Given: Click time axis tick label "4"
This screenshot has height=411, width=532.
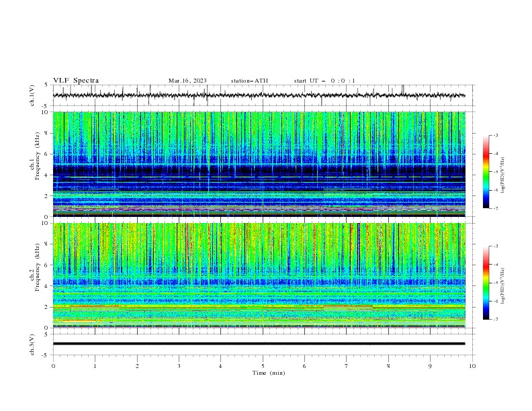Looking at the screenshot, I should (220, 366).
